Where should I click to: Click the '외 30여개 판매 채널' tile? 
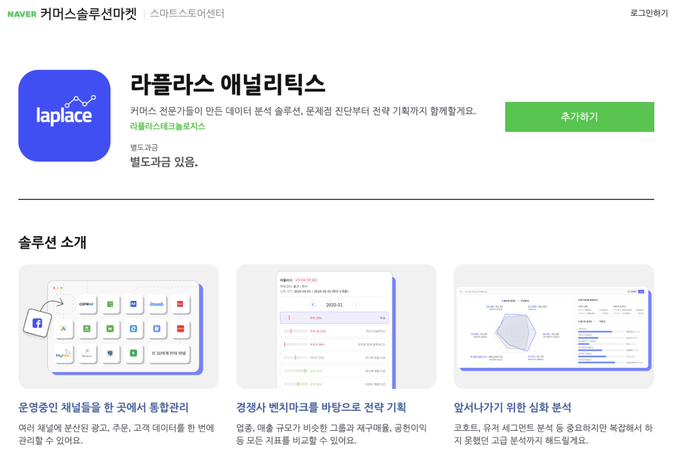coord(169,353)
